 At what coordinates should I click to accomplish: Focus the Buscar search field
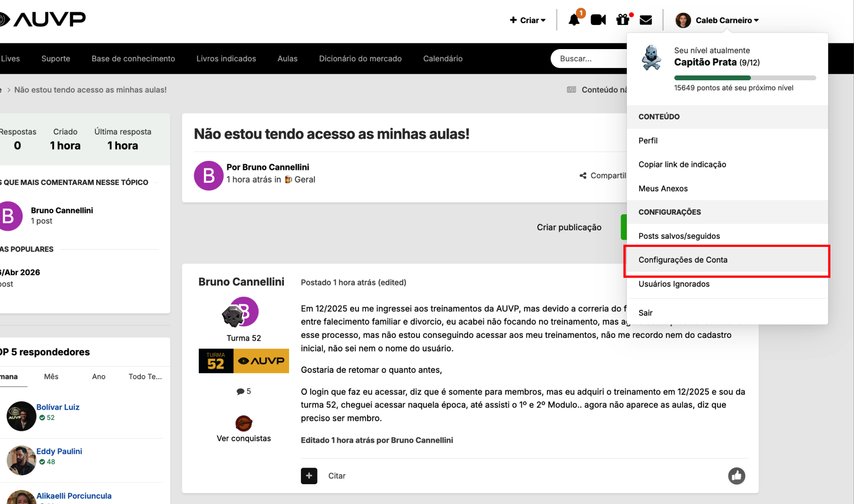click(x=589, y=59)
